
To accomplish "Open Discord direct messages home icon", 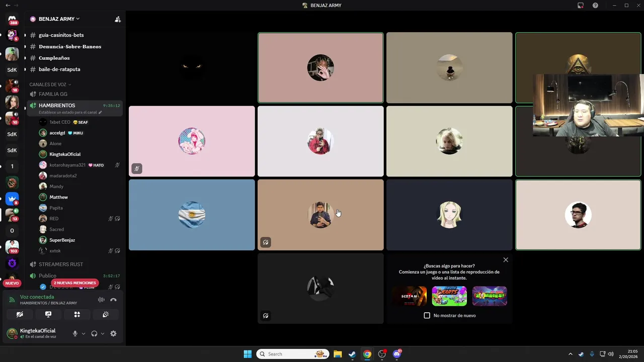I will click(x=12, y=19).
